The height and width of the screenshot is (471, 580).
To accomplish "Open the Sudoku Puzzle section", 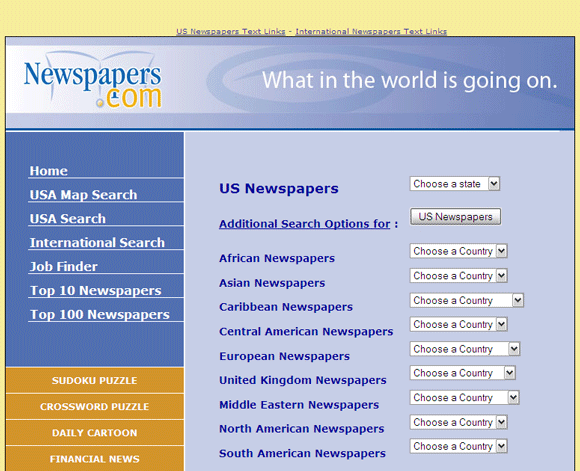I will (95, 380).
